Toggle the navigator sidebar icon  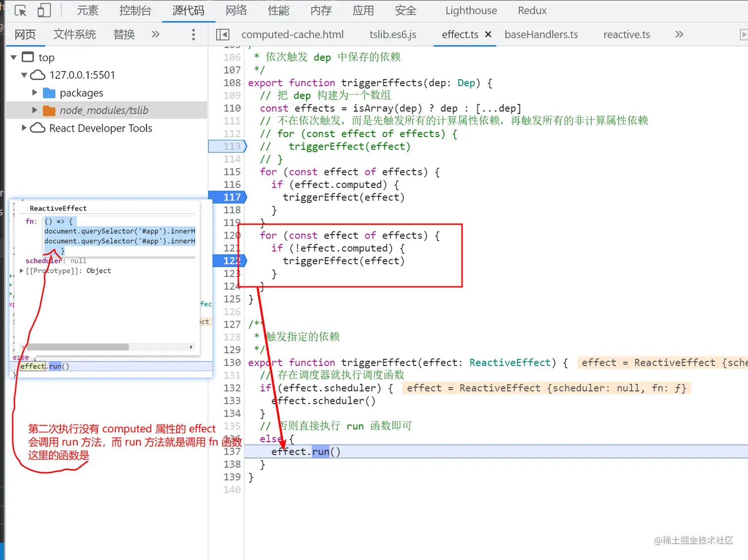pyautogui.click(x=223, y=34)
